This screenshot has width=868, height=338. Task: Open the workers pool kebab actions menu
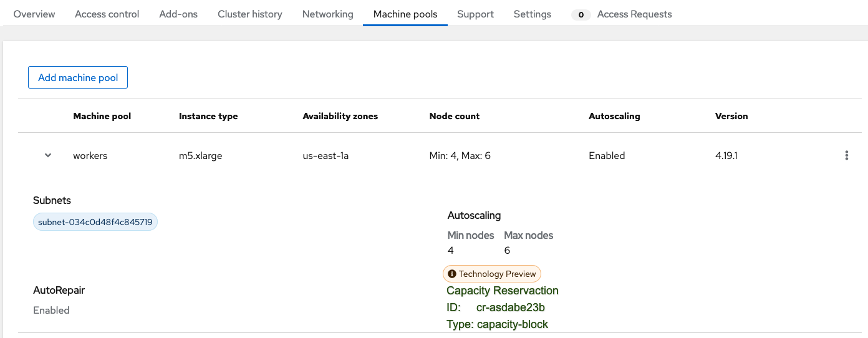[846, 156]
